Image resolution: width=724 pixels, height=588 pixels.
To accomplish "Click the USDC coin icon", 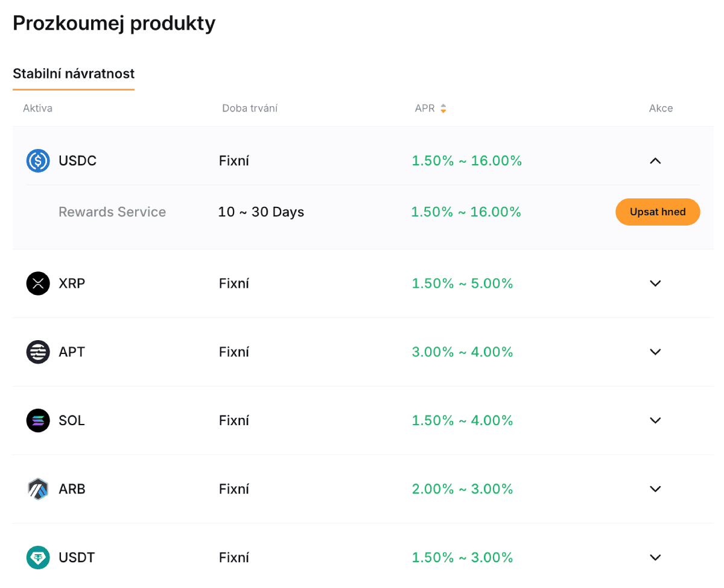I will pos(38,161).
